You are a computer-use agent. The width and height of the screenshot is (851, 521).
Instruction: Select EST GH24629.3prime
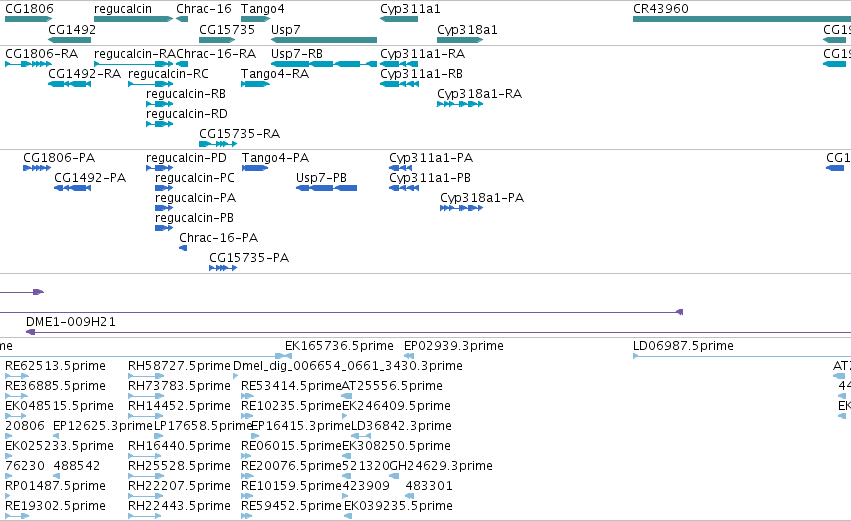pos(441,466)
